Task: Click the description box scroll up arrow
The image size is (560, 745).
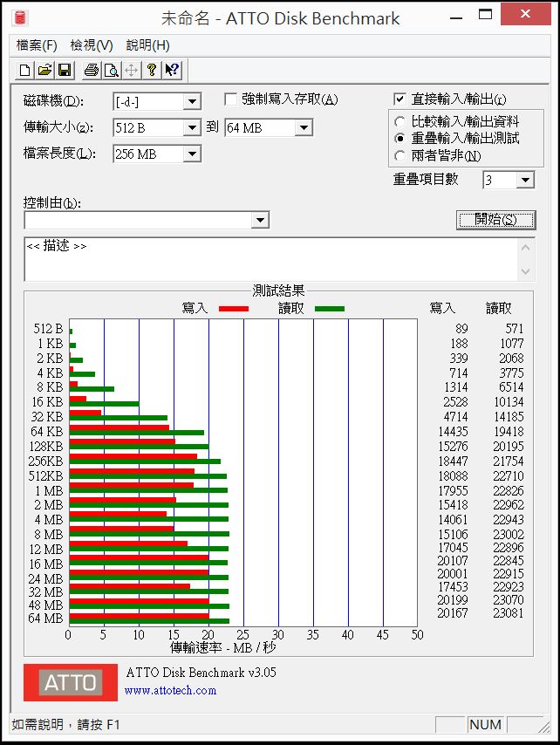Action: (x=525, y=248)
